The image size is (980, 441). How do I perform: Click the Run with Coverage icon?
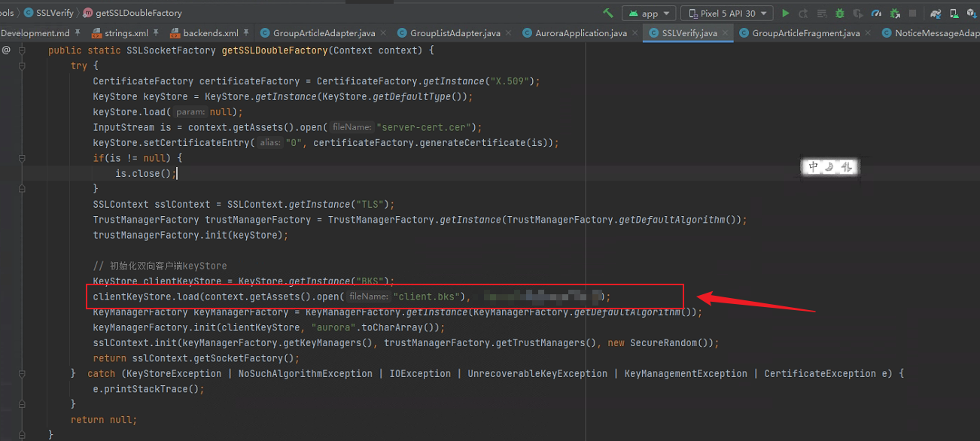858,14
